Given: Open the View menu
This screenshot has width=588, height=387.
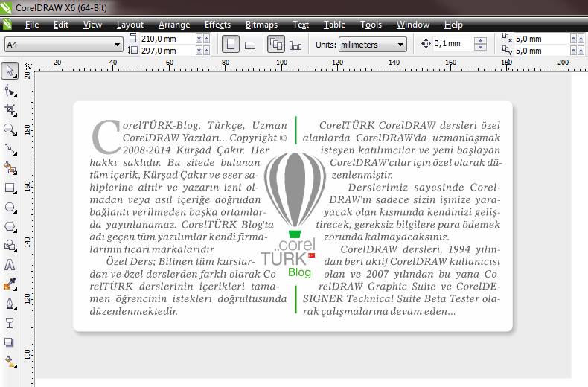Looking at the screenshot, I should (x=92, y=25).
